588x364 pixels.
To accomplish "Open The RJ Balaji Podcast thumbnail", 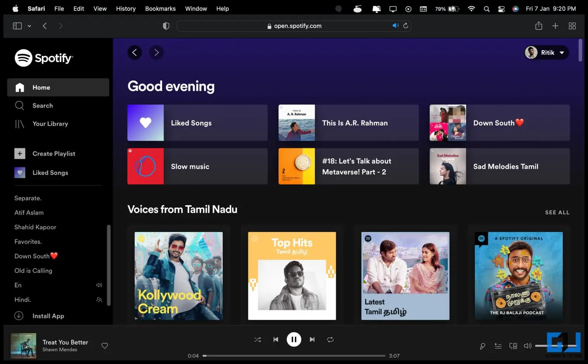I will tap(519, 276).
